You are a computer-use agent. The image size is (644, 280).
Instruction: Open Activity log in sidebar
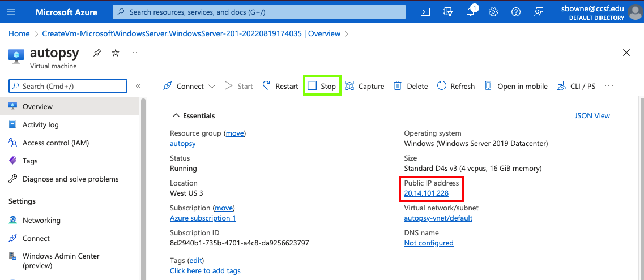click(x=40, y=124)
